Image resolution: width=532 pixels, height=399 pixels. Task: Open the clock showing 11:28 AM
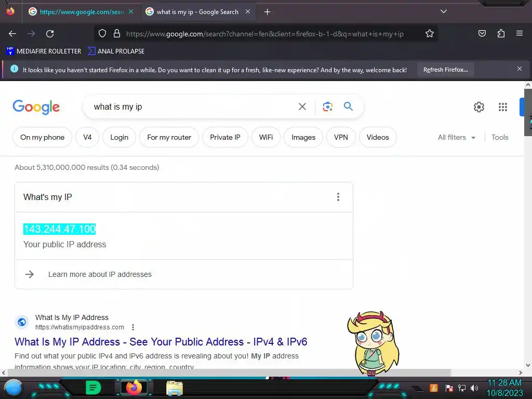pos(504,388)
